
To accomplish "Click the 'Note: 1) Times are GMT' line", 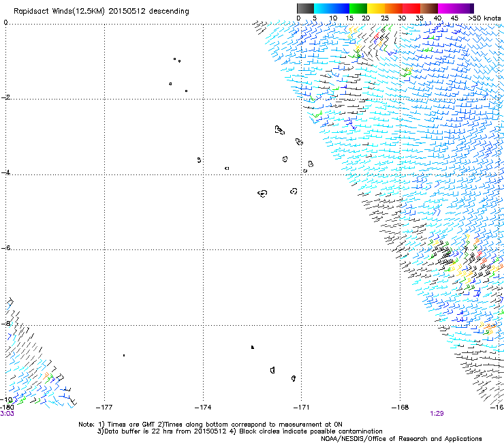I will click(210, 425).
